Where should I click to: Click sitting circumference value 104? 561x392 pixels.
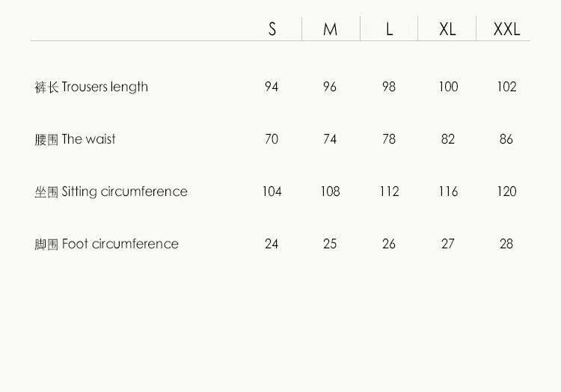click(272, 192)
